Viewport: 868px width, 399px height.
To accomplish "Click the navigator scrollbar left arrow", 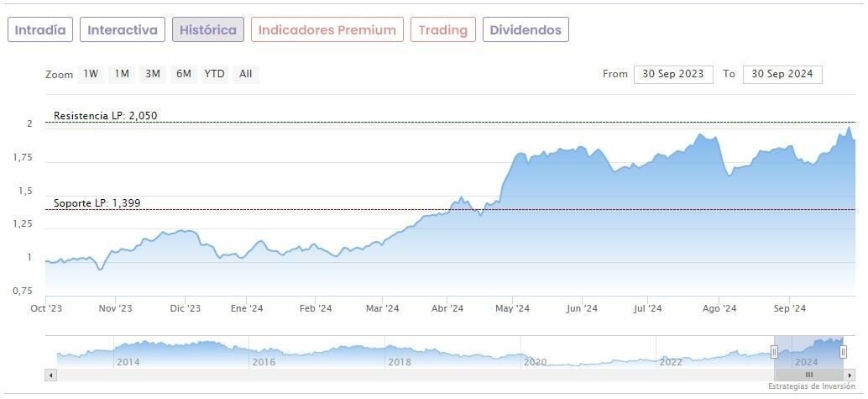I will coord(51,375).
